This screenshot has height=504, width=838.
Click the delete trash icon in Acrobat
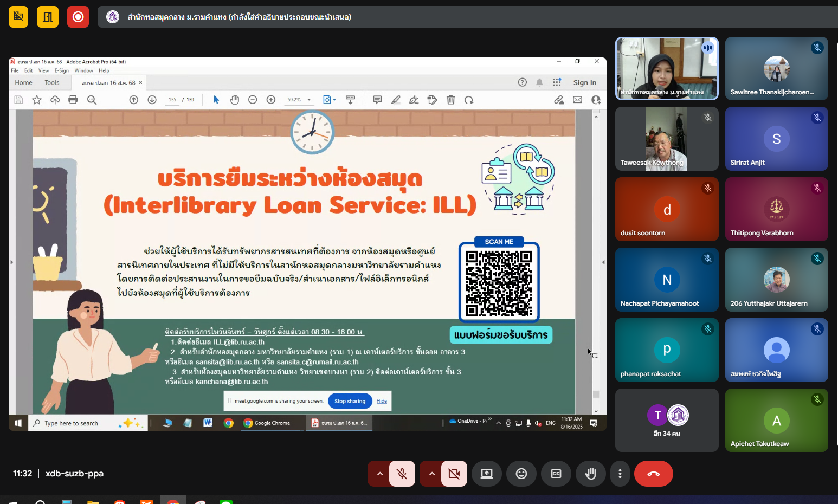[450, 100]
